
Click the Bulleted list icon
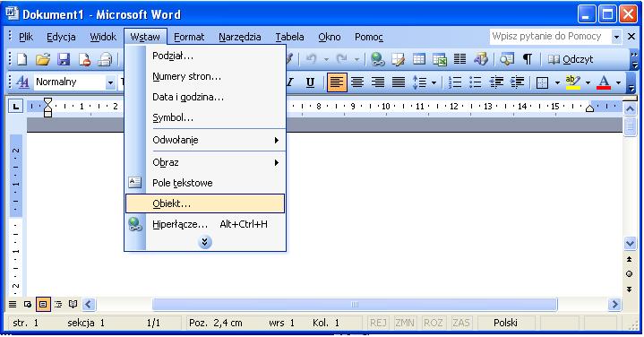(x=476, y=82)
